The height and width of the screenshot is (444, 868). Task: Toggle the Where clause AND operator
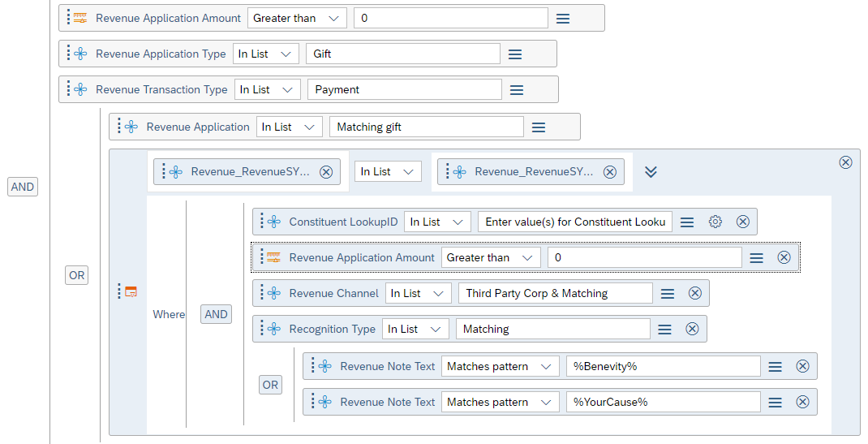pyautogui.click(x=216, y=314)
